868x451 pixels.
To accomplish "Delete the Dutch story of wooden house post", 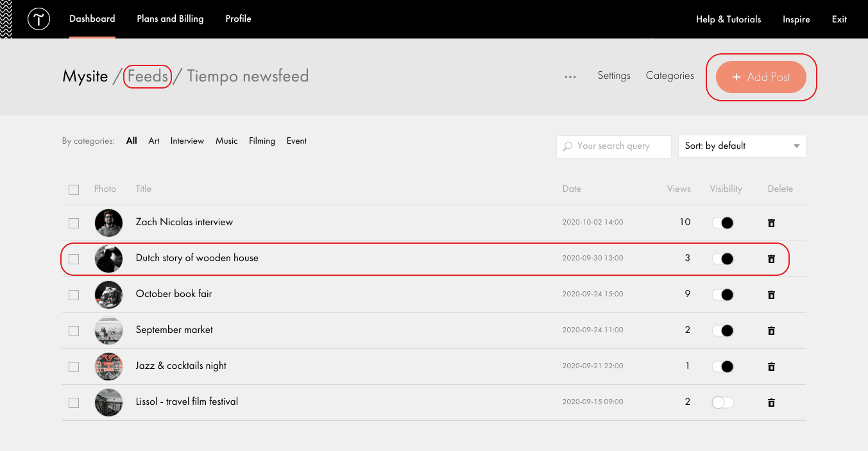I will coord(771,259).
